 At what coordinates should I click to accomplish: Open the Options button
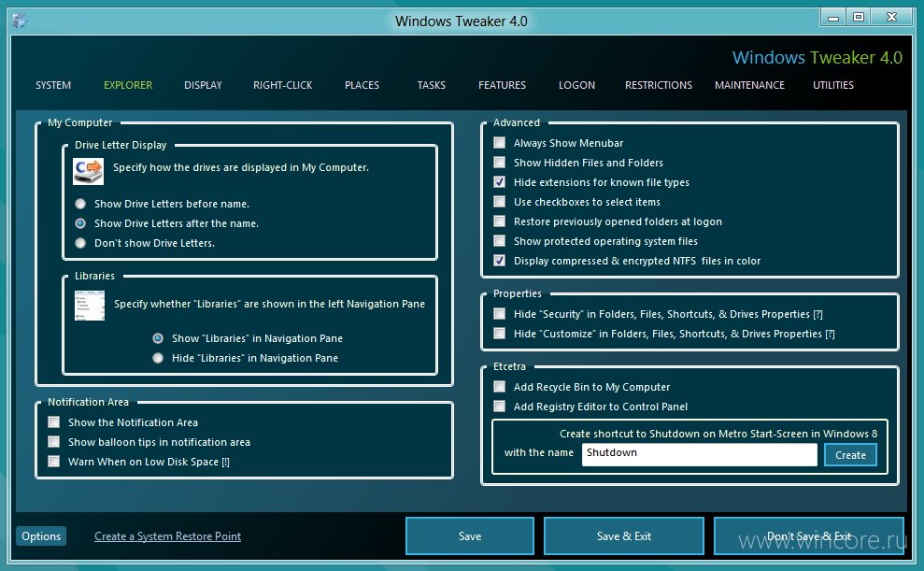(41, 536)
